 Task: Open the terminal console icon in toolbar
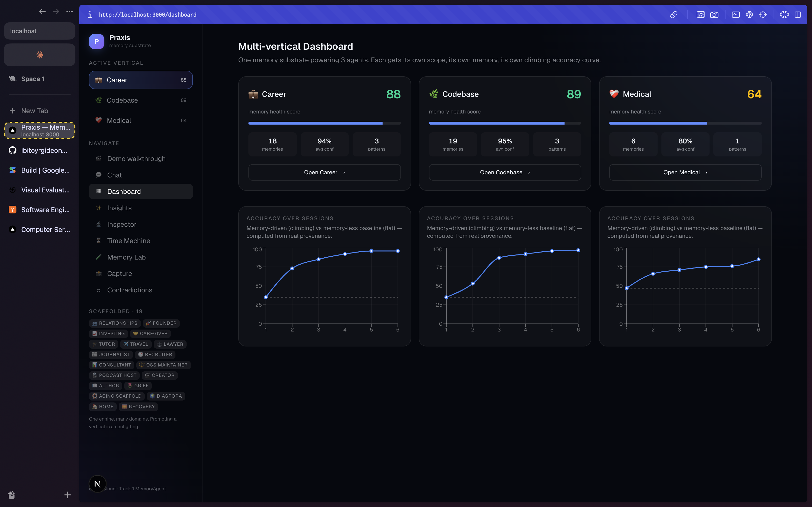735,14
